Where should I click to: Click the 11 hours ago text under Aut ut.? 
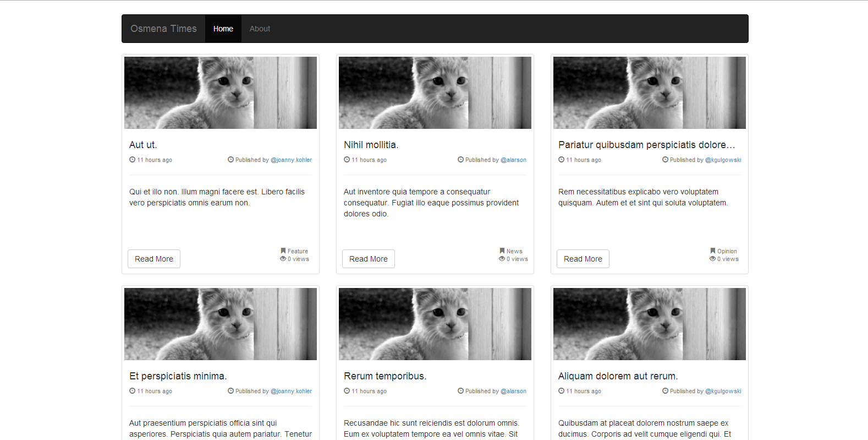tap(155, 160)
